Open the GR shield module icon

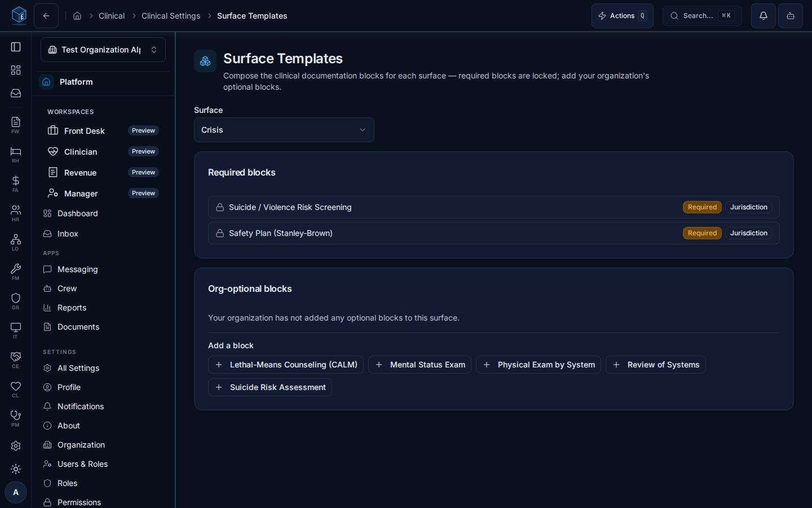tap(16, 301)
